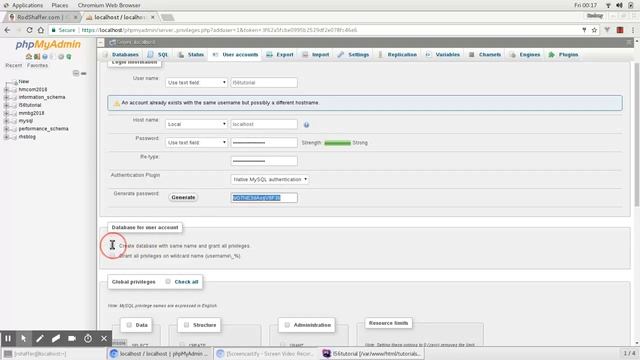Create a New database in tree
This screenshot has height=360, width=640.
coord(24,81)
